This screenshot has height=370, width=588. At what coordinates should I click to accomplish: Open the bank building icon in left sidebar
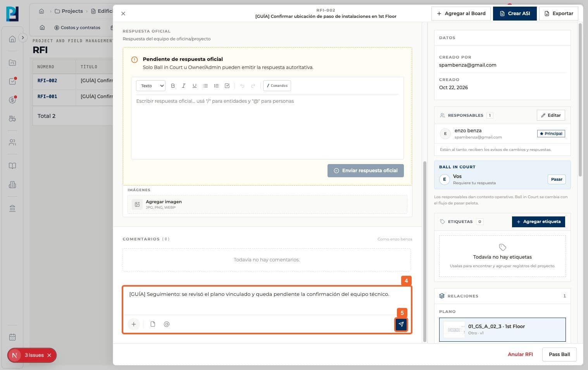pos(12,208)
